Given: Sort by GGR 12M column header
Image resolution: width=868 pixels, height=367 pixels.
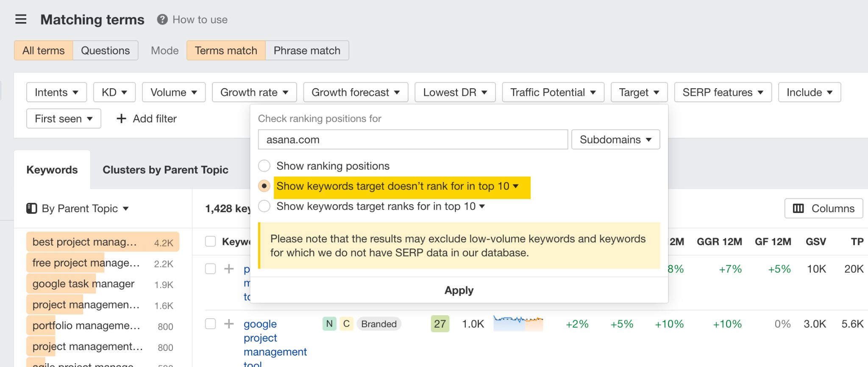Looking at the screenshot, I should tap(719, 241).
